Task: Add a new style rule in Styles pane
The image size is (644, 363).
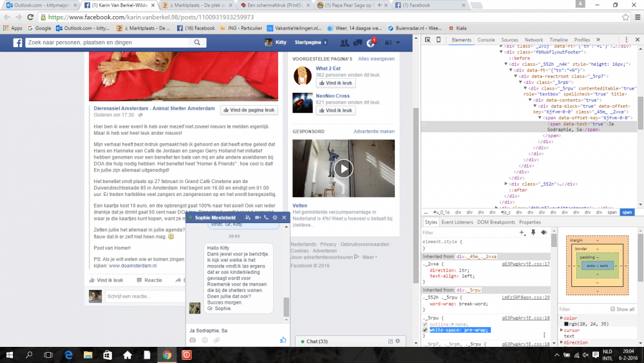Action: [522, 232]
